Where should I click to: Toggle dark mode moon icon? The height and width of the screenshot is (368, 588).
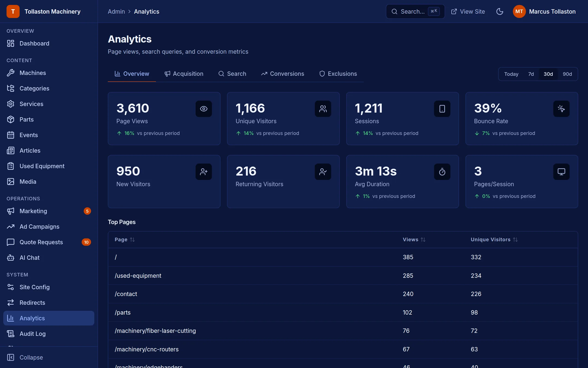[500, 11]
